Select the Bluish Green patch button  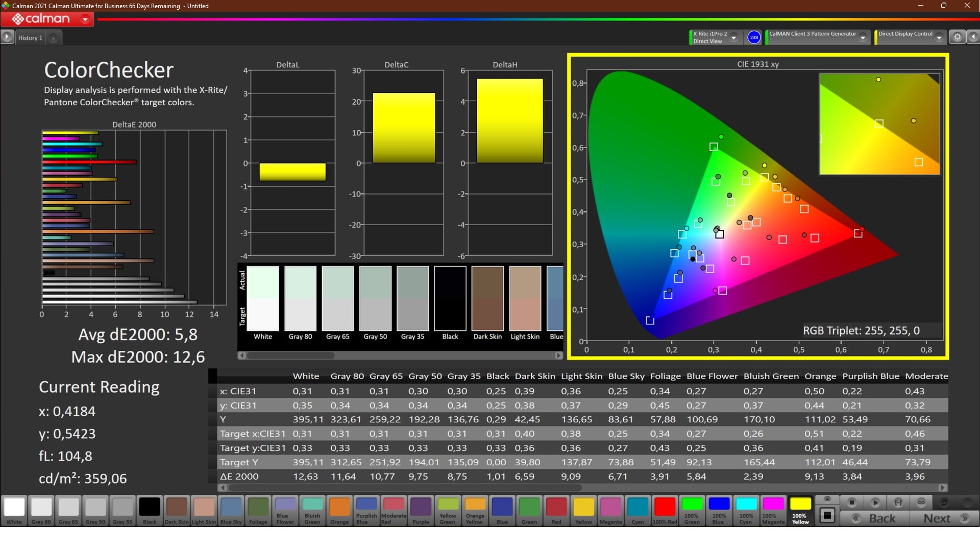coord(312,510)
